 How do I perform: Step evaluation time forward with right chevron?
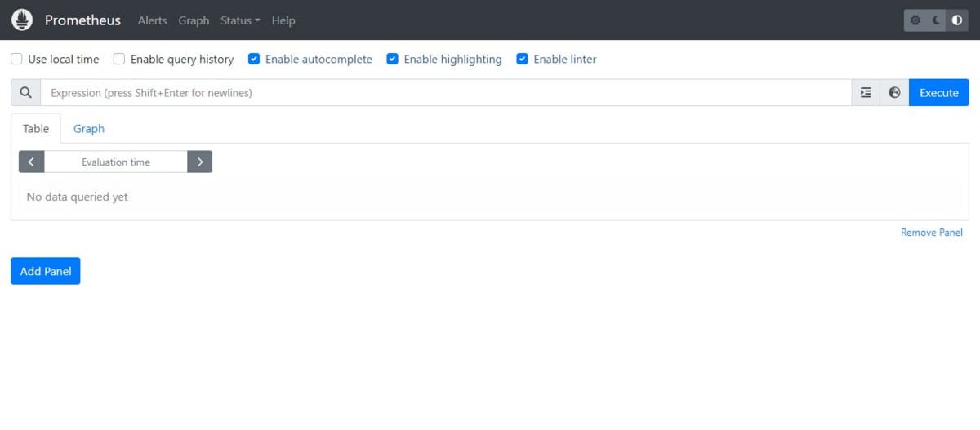[x=200, y=162]
